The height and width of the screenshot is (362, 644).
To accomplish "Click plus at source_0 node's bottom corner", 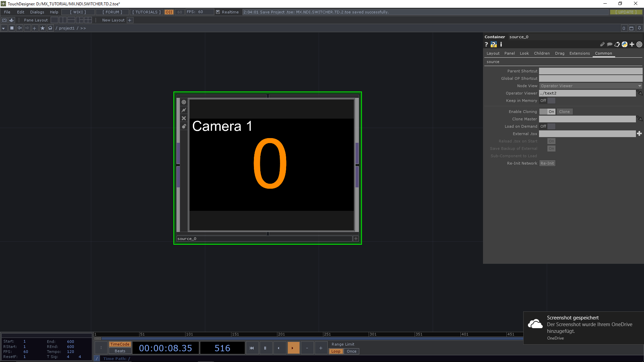I will coord(356,239).
